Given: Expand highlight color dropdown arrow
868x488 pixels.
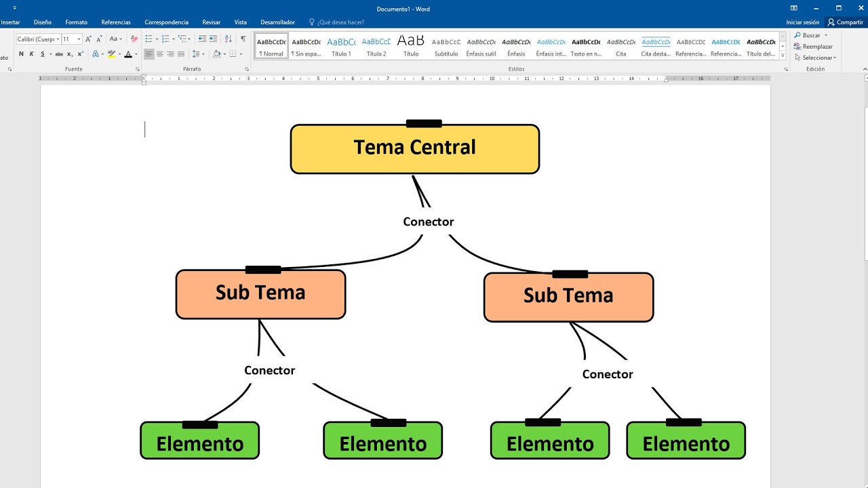Looking at the screenshot, I should click(119, 54).
